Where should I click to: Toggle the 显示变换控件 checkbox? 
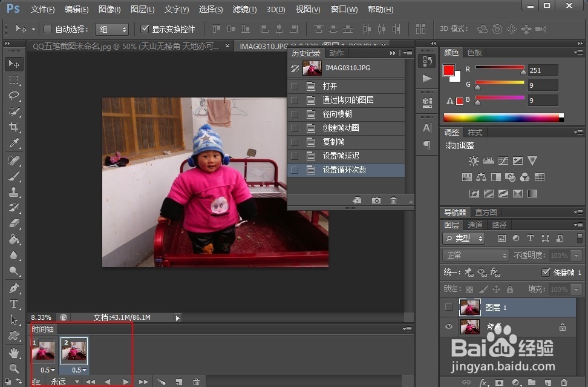[145, 28]
